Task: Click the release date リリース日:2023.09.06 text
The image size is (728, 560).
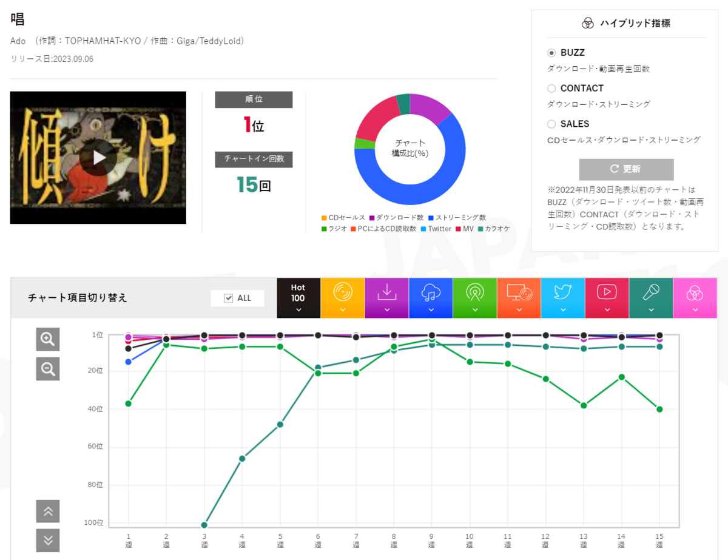Action: coord(52,59)
